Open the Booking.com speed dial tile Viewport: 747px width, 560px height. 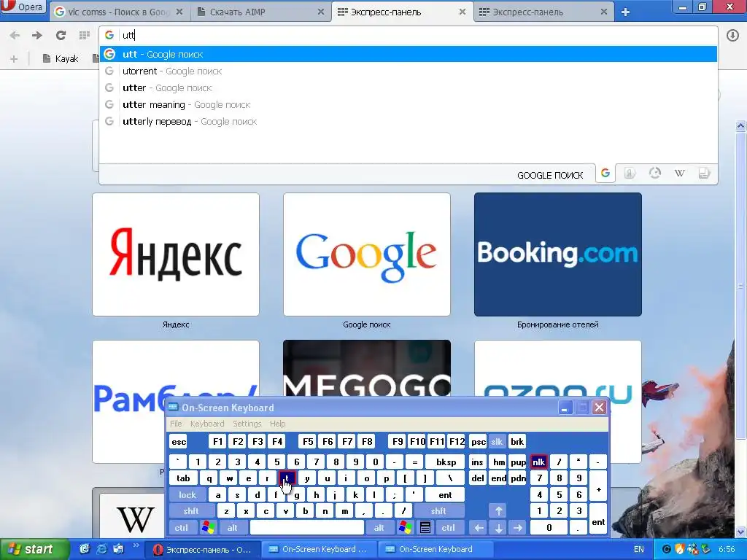tap(558, 254)
